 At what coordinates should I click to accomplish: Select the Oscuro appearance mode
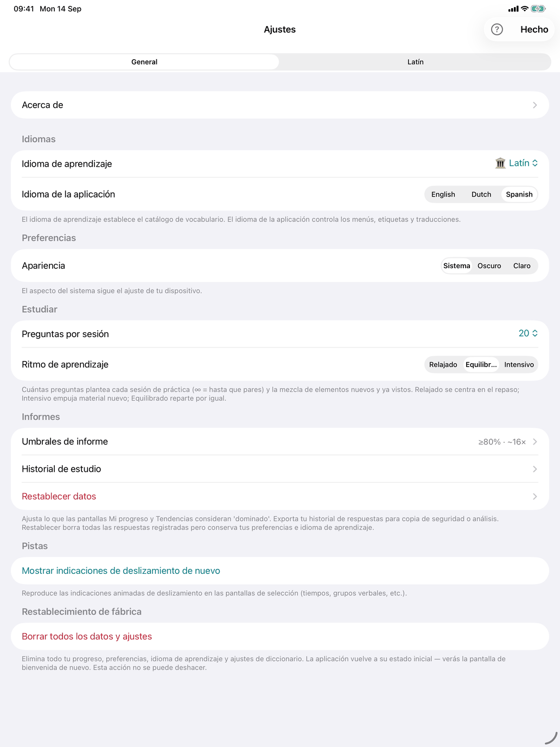(x=489, y=265)
